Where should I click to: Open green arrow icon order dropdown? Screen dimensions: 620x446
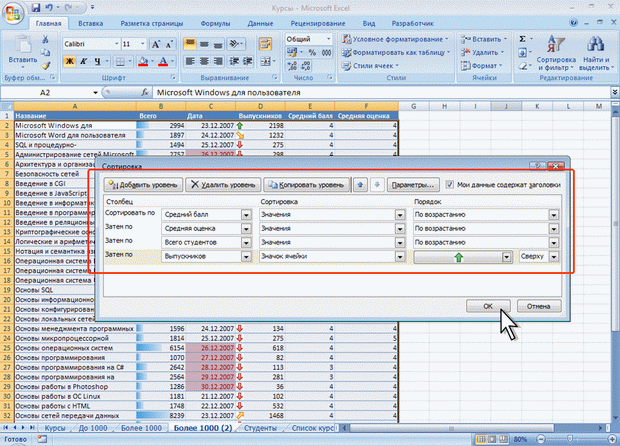pyautogui.click(x=507, y=257)
